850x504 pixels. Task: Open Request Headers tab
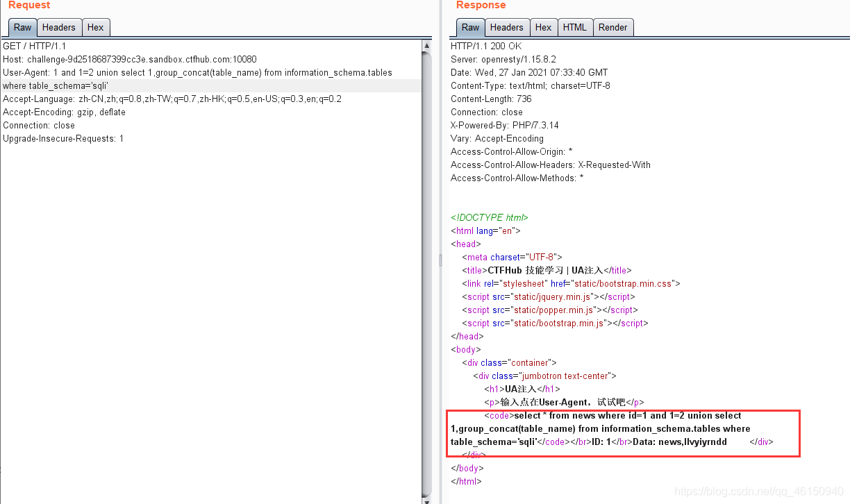coord(58,27)
